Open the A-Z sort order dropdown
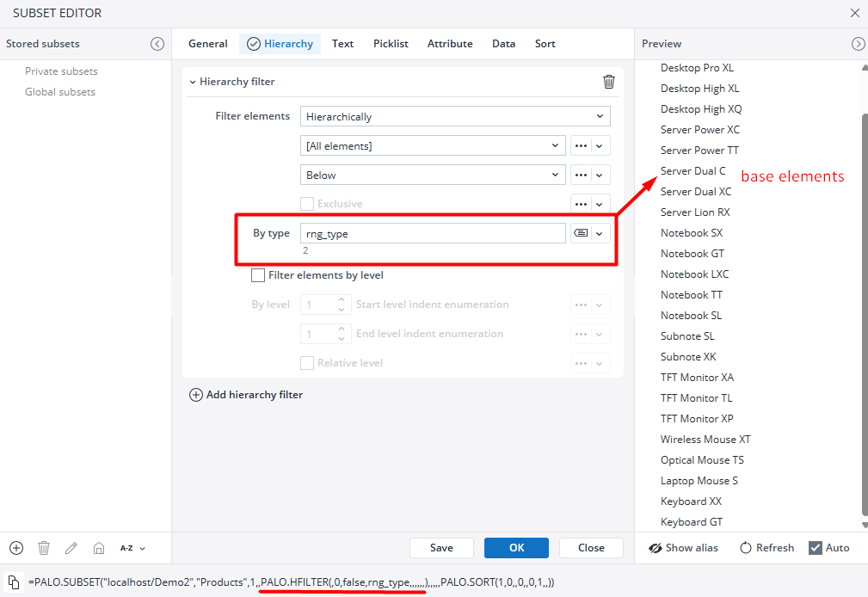 pos(132,548)
